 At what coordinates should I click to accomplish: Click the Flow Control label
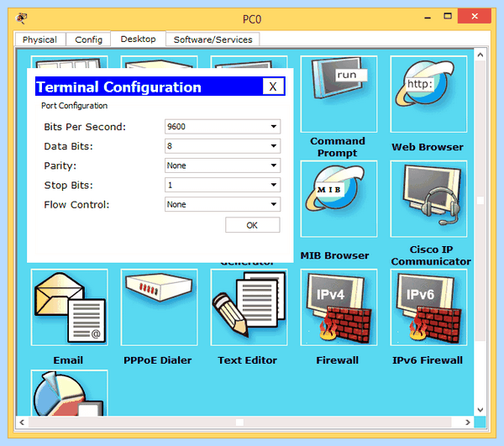(76, 205)
